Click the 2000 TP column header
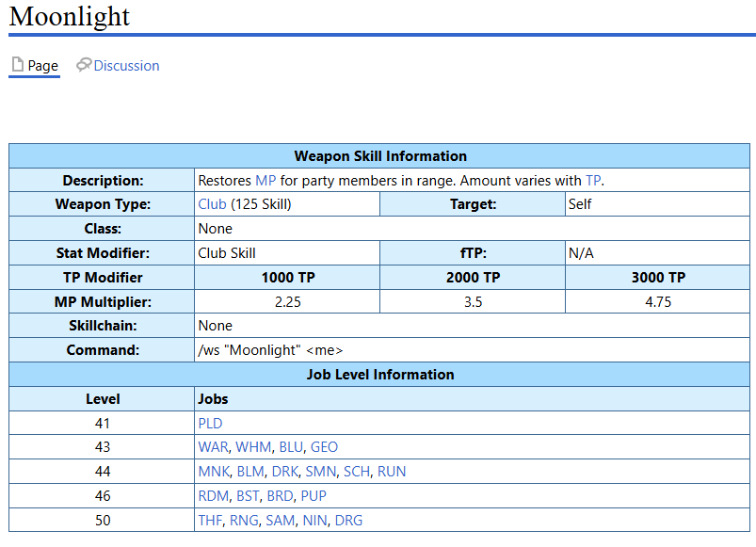 click(x=473, y=278)
